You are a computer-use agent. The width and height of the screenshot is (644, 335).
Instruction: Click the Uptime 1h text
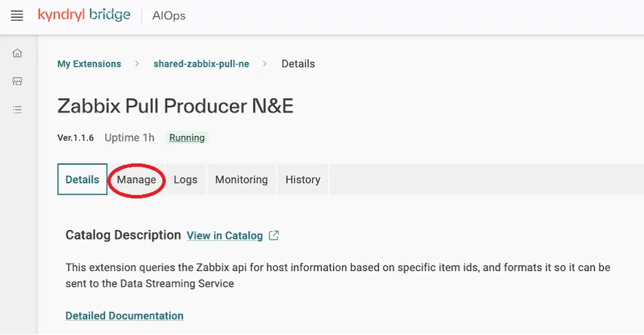click(129, 137)
